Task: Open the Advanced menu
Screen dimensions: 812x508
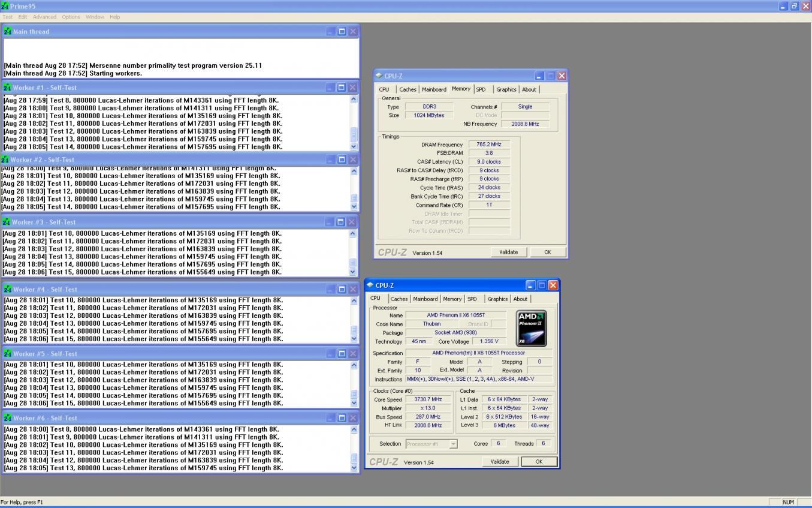Action: pos(44,17)
